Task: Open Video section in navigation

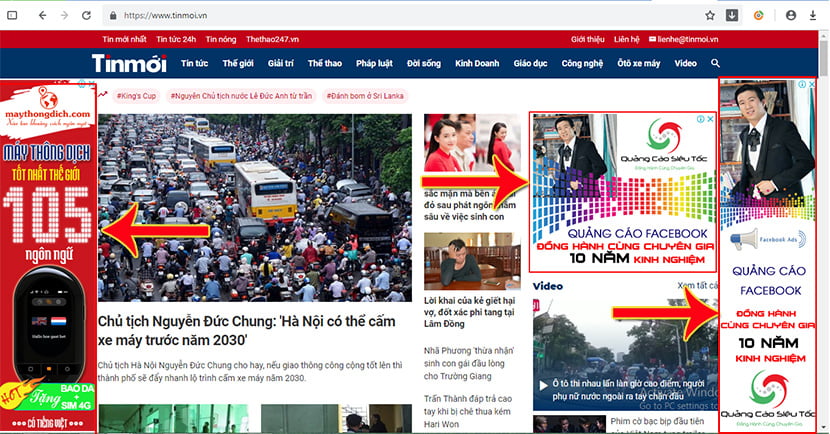Action: click(x=685, y=63)
